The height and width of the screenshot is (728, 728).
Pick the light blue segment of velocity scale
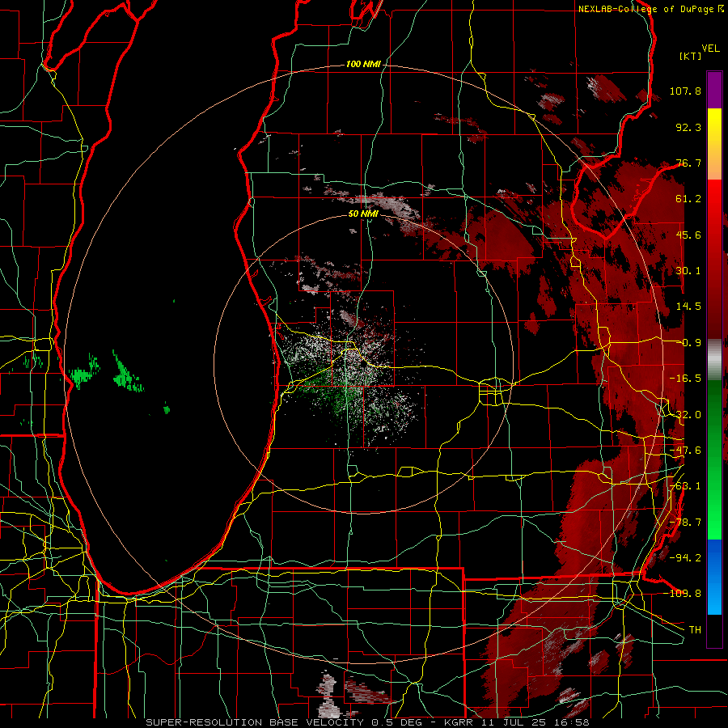point(714,599)
